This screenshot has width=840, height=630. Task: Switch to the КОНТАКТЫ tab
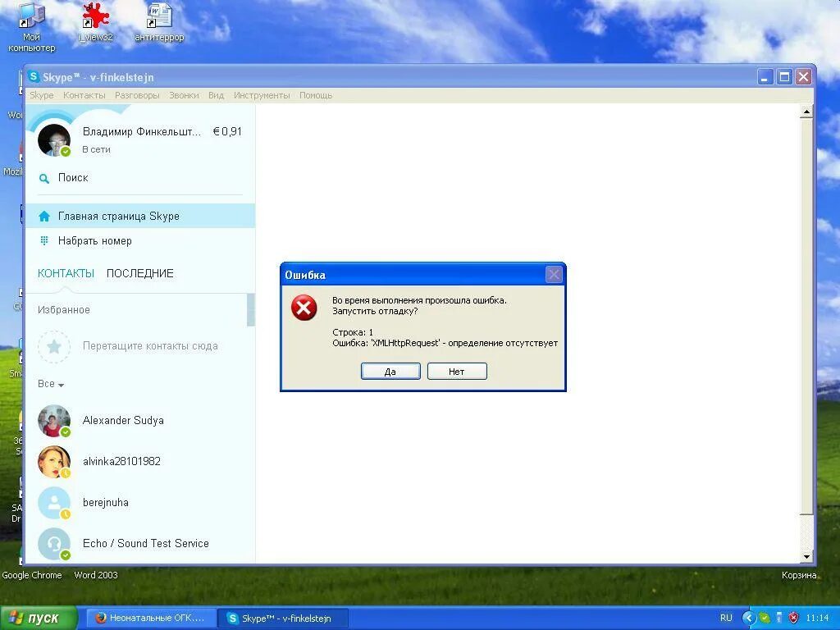point(66,273)
